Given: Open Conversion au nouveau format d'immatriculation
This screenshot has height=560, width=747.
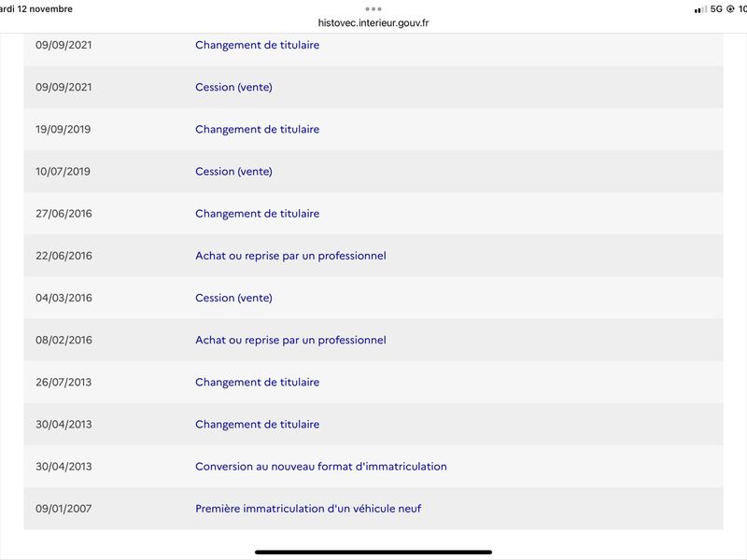Looking at the screenshot, I should pyautogui.click(x=321, y=467).
